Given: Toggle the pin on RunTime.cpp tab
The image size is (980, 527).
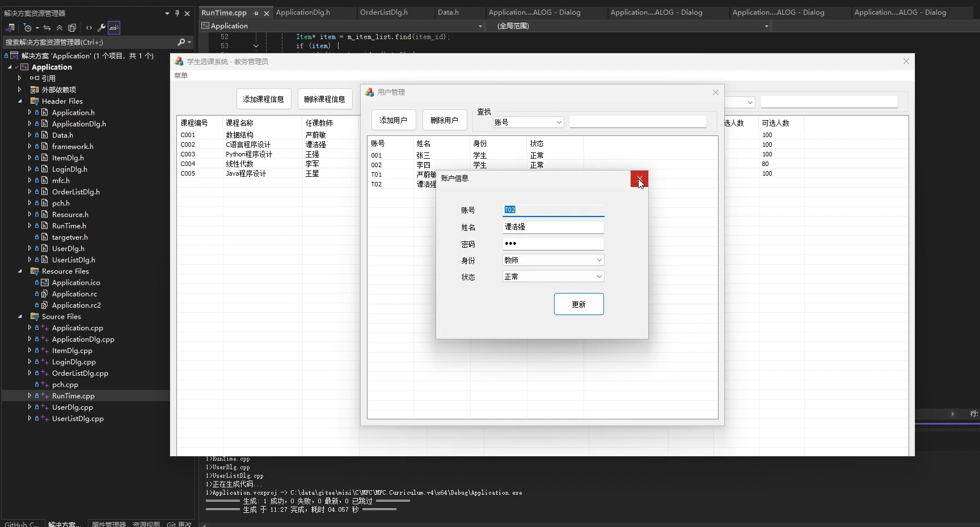Looking at the screenshot, I should [256, 13].
